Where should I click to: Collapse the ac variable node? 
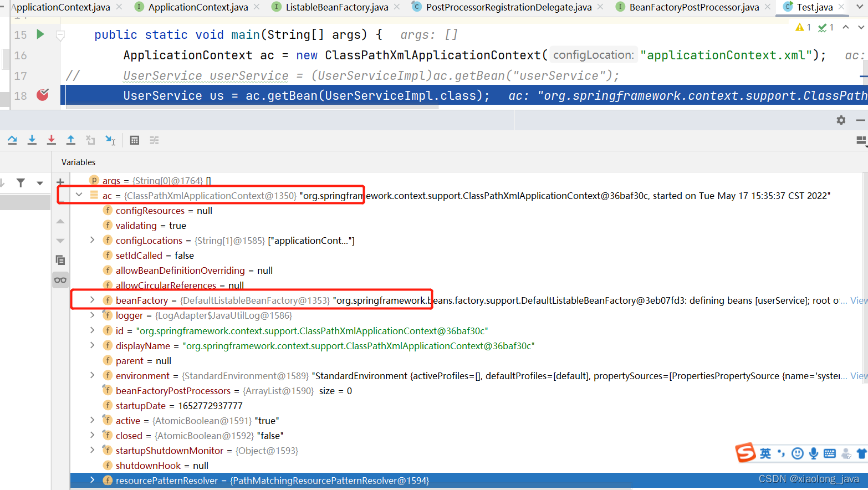pyautogui.click(x=79, y=195)
